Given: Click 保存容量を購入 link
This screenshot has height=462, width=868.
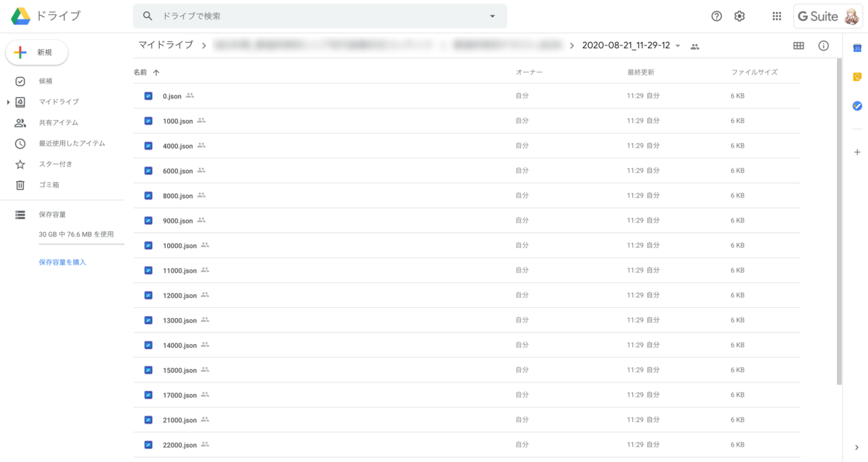Looking at the screenshot, I should 62,262.
